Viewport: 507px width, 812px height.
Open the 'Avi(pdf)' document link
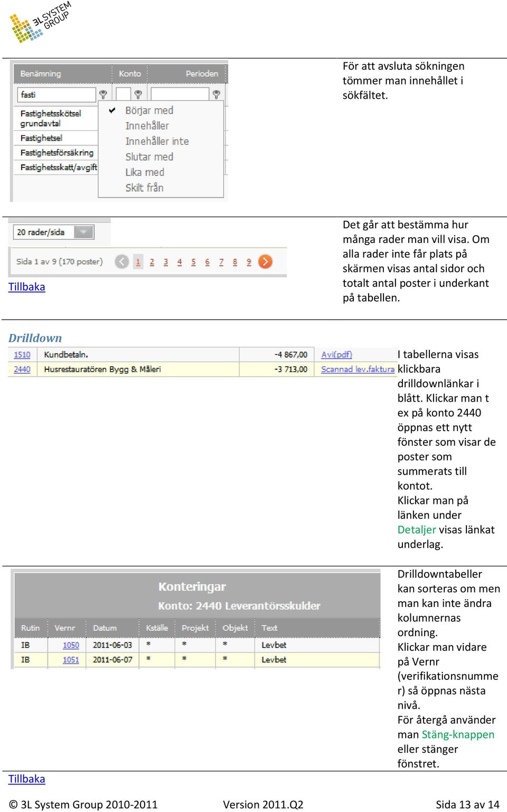336,354
